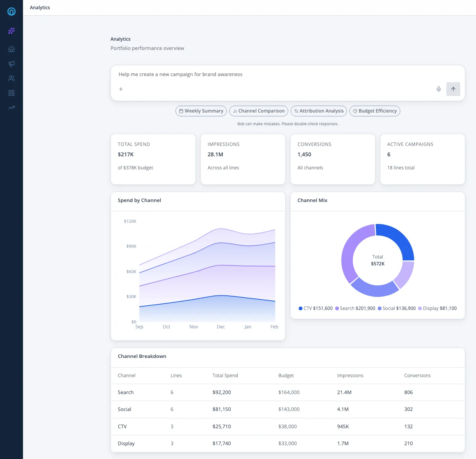The height and width of the screenshot is (459, 476).
Task: Click the Budget column header
Action: [286, 376]
